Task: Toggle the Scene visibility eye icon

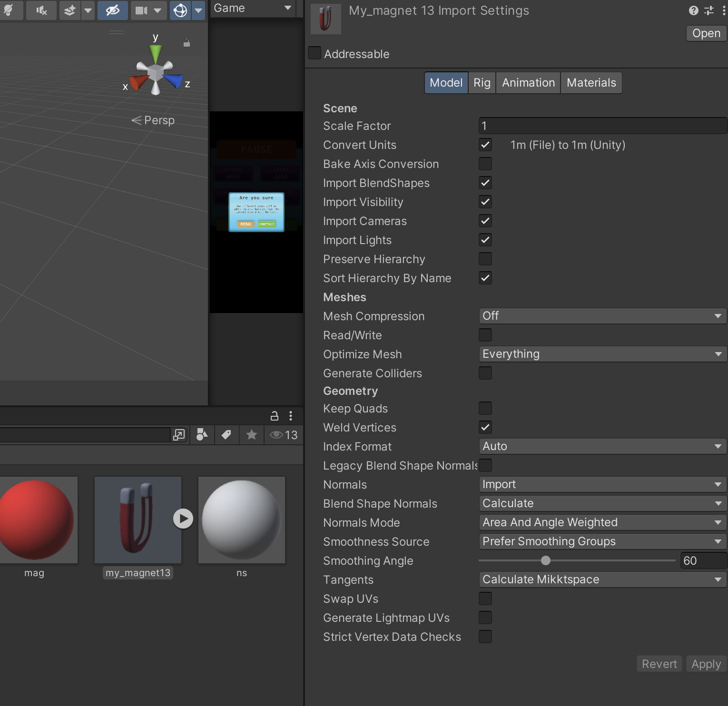Action: pyautogui.click(x=112, y=10)
